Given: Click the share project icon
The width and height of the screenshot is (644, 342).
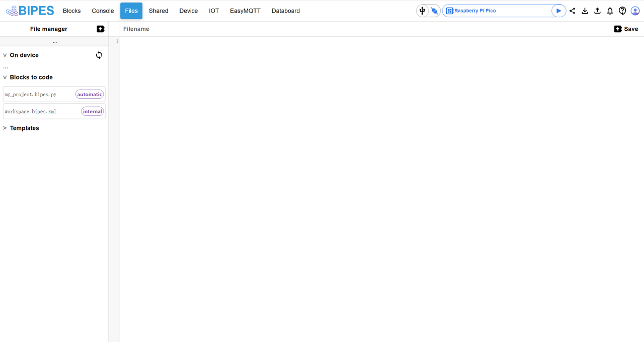Looking at the screenshot, I should click(x=573, y=11).
